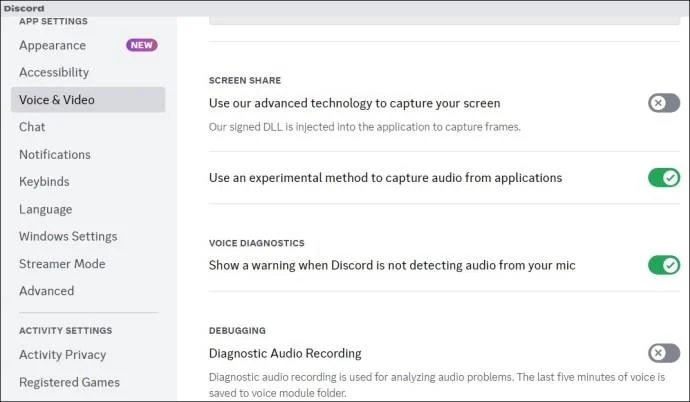Disable experimental audio capture method toggle
This screenshot has height=402, width=690.
coord(664,178)
